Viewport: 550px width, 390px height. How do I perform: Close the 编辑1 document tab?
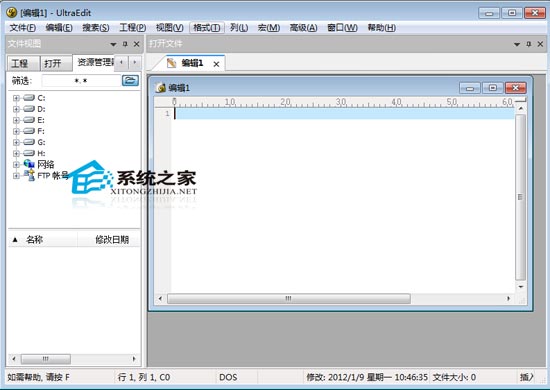[x=216, y=64]
